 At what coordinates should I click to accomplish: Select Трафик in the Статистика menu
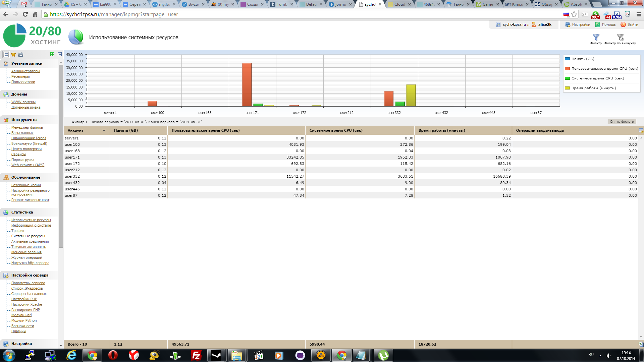tap(18, 231)
